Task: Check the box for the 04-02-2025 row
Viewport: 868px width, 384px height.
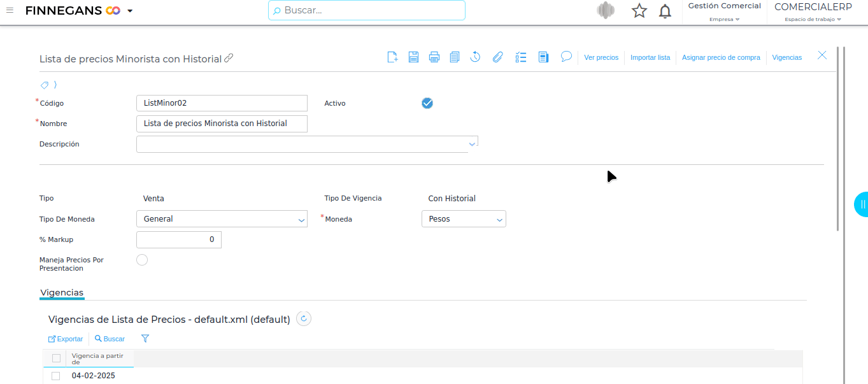Action: [56, 376]
